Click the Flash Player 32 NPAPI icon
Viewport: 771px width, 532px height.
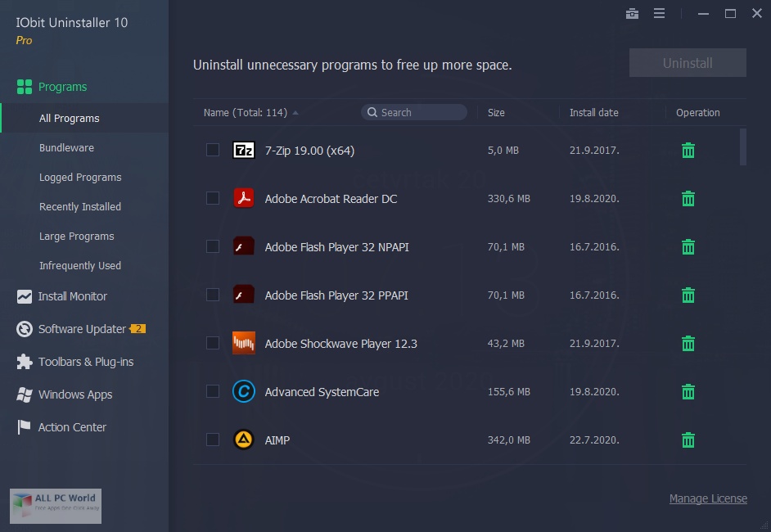243,246
